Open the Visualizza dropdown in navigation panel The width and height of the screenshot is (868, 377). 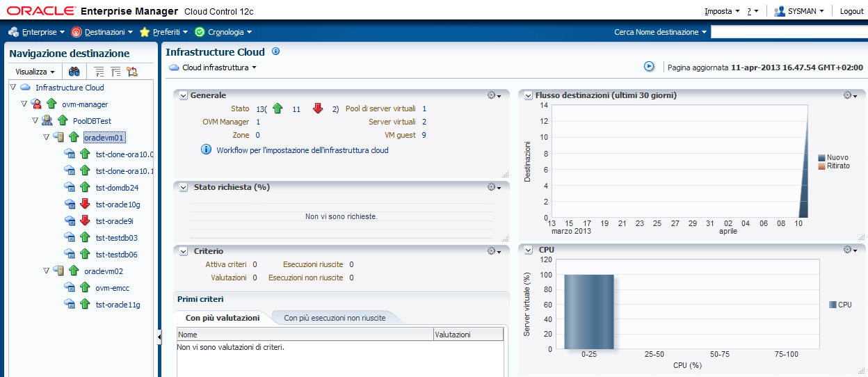pos(35,72)
